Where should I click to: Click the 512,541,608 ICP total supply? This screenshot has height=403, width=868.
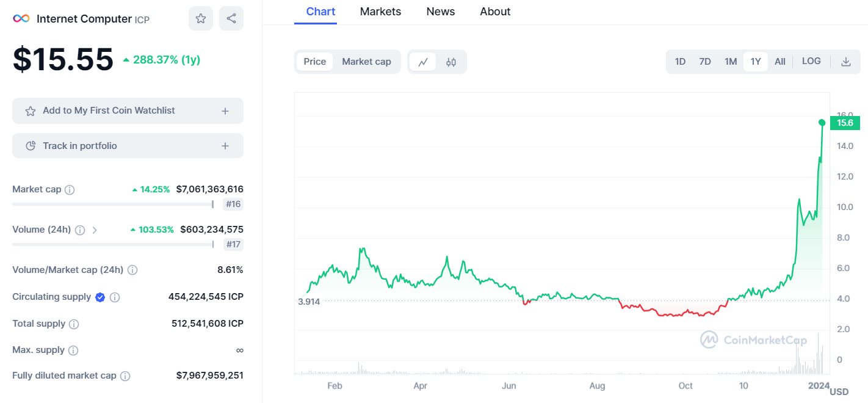(x=208, y=324)
